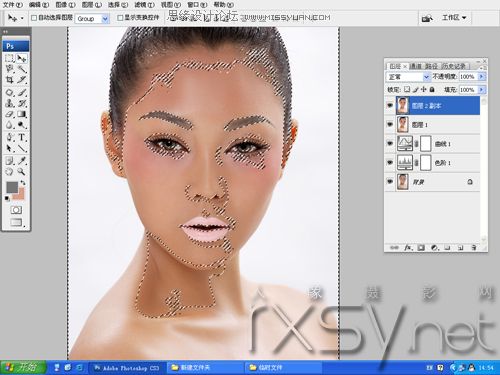Image resolution: width=500 pixels, height=375 pixels.
Task: Click the gray foreground color swatch
Action: tap(12, 187)
